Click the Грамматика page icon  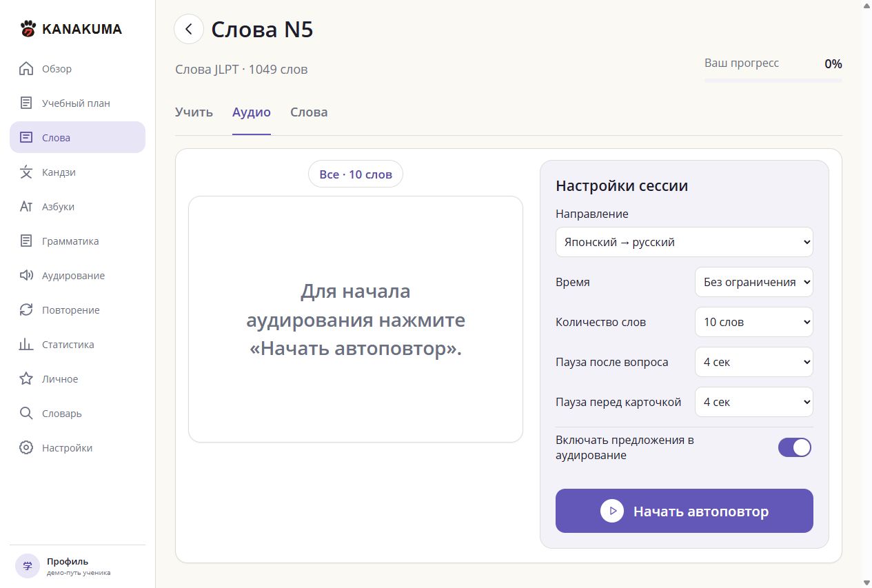26,241
